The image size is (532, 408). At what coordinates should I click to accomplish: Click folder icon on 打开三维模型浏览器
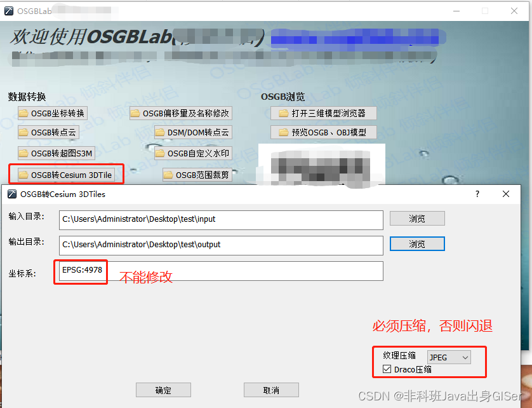pos(284,113)
